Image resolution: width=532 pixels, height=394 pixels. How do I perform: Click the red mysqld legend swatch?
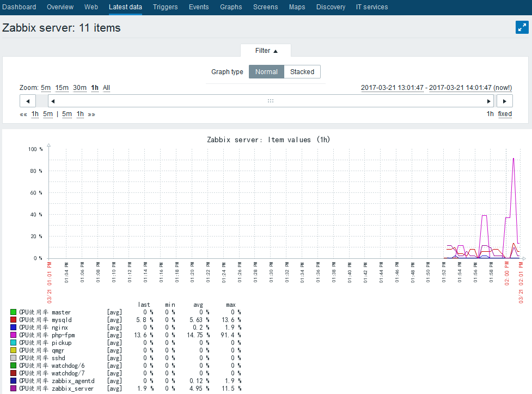pos(13,320)
